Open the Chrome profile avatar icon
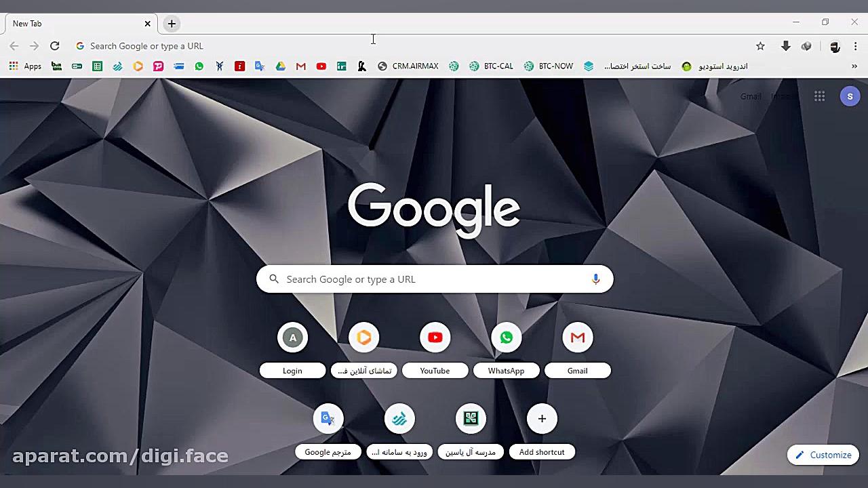The height and width of the screenshot is (488, 868). (x=835, y=46)
